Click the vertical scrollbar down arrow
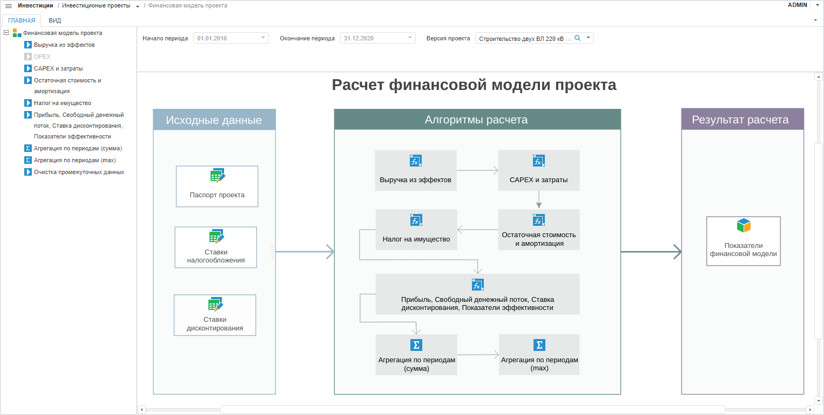Viewport: 824px width, 415px height. tap(818, 400)
